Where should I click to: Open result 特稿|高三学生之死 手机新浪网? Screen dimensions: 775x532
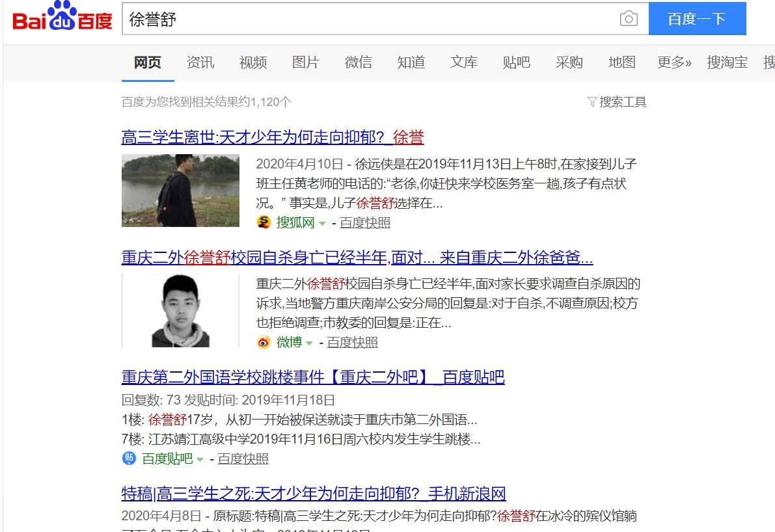[x=314, y=494]
